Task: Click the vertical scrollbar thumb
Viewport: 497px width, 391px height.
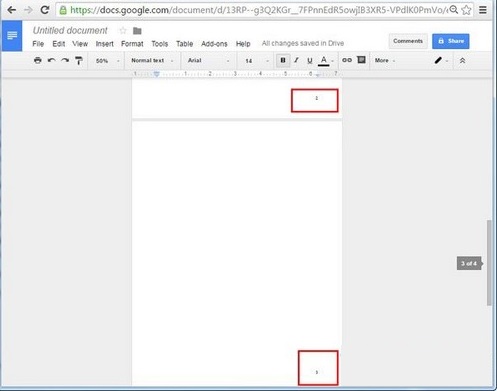Action: click(x=489, y=263)
